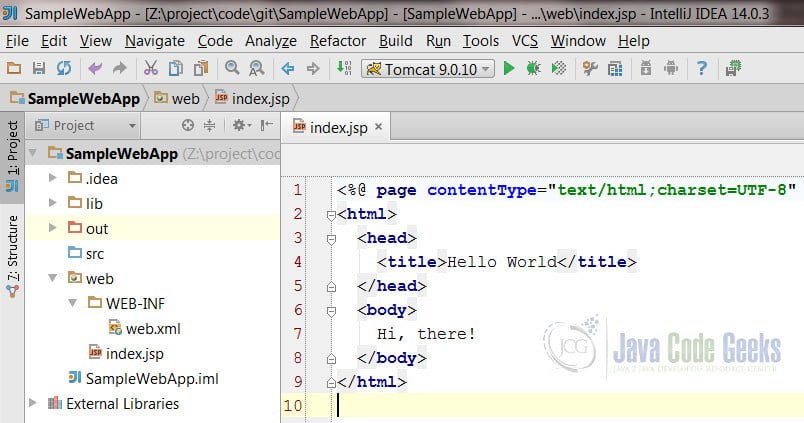Click the Help question mark icon

tap(701, 68)
